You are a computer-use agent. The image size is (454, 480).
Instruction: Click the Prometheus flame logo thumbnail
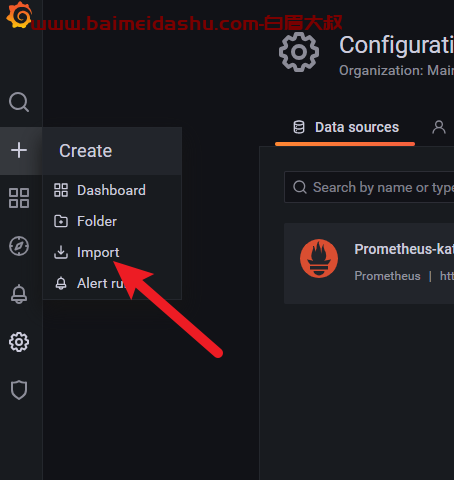(x=319, y=258)
